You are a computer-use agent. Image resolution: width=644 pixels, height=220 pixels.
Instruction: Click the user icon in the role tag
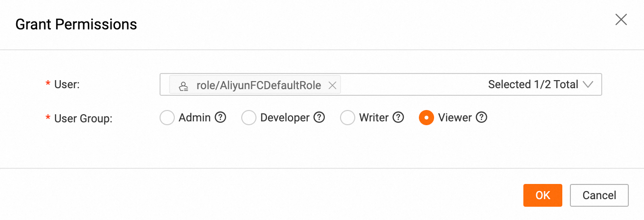click(x=183, y=86)
